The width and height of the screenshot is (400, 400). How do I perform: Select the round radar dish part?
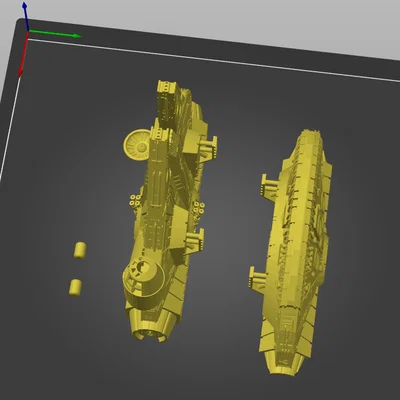click(136, 145)
